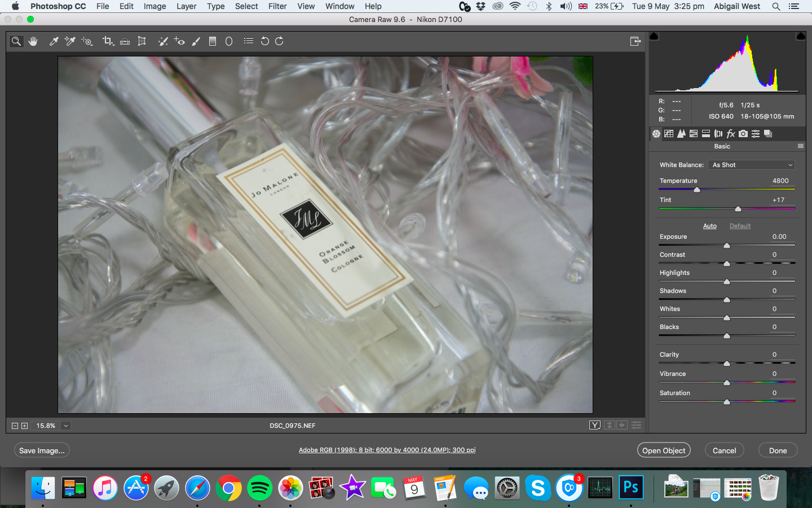The width and height of the screenshot is (812, 508).
Task: Click the Photoshop icon in the Dock
Action: (x=630, y=488)
